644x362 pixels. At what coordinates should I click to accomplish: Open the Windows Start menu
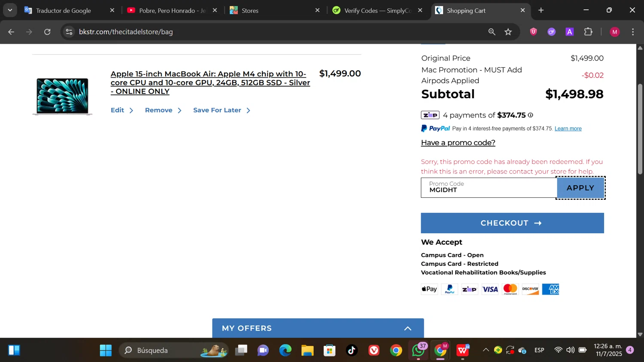click(106, 350)
